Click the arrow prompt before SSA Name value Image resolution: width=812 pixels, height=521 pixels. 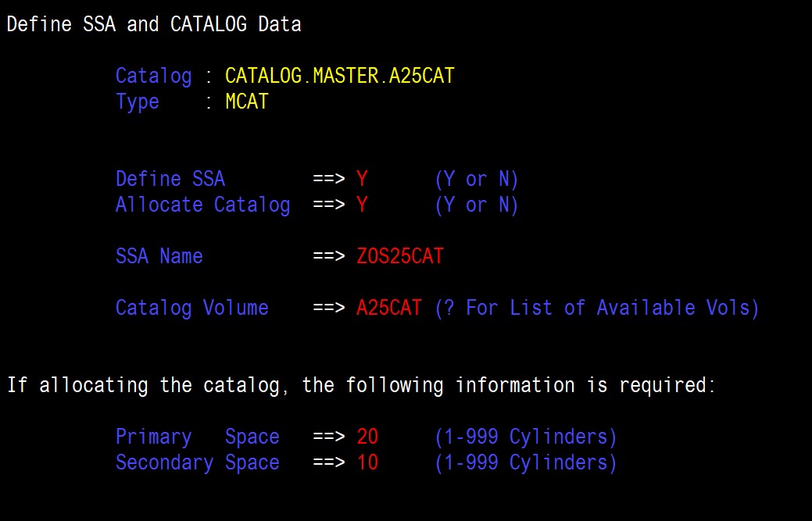point(328,257)
